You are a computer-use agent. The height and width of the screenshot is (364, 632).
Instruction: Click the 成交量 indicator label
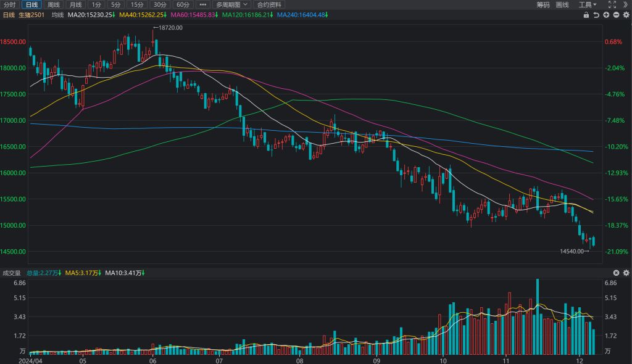(12, 273)
